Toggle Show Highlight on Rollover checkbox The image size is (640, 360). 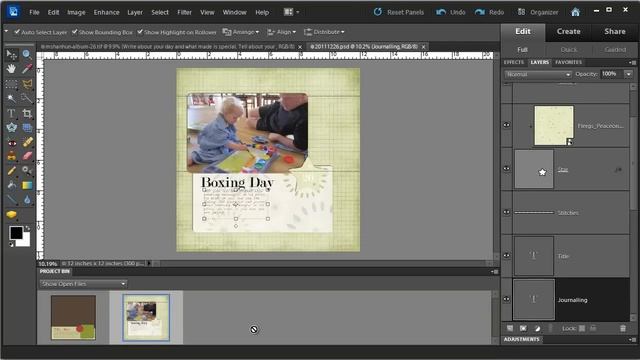click(140, 31)
